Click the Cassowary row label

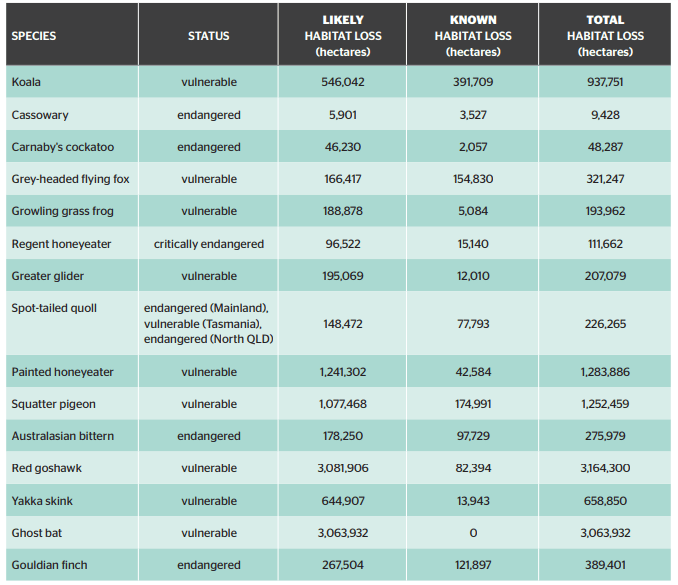40,115
